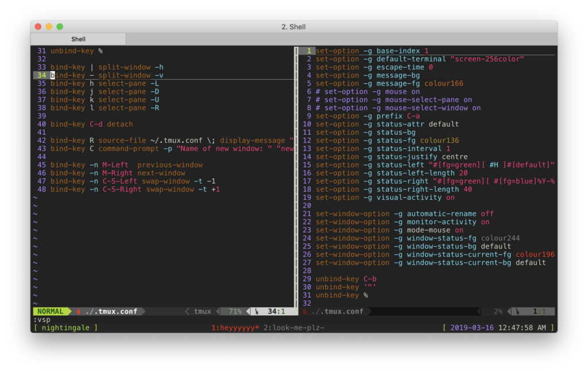This screenshot has width=588, height=373.
Task: Click line 35 select-pane -L
Action: [105, 84]
